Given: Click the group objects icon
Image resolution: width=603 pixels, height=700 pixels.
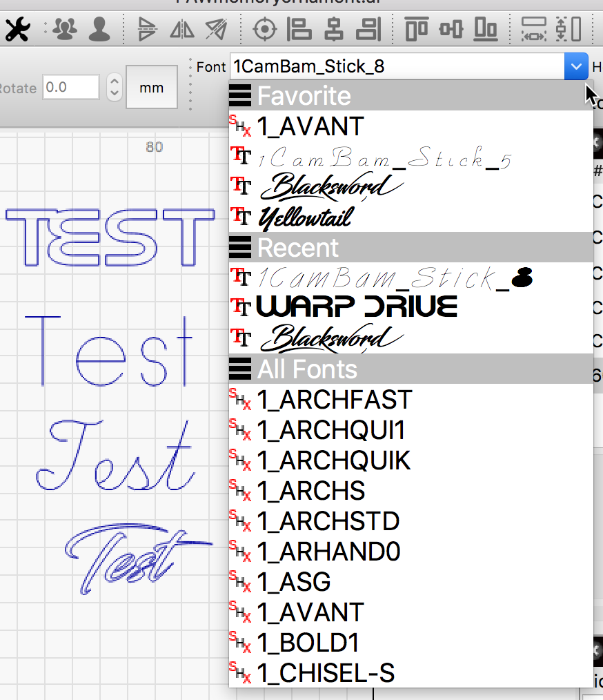Looking at the screenshot, I should tap(66, 29).
